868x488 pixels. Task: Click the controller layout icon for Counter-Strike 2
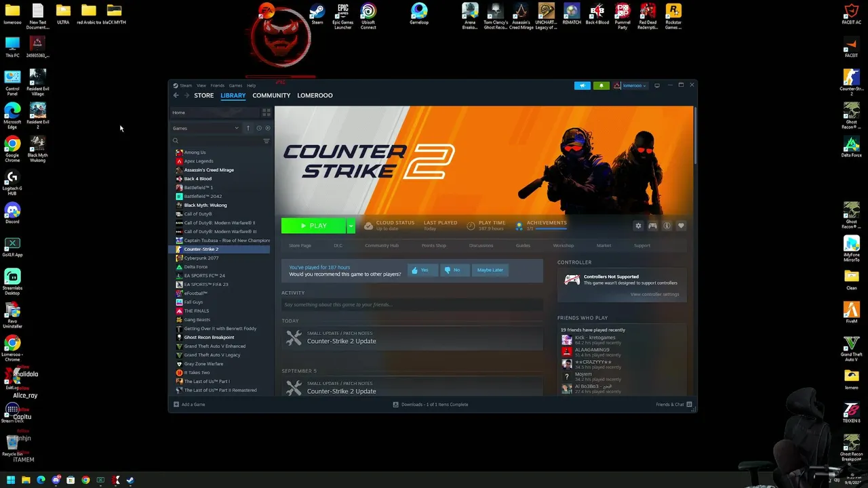pos(652,226)
